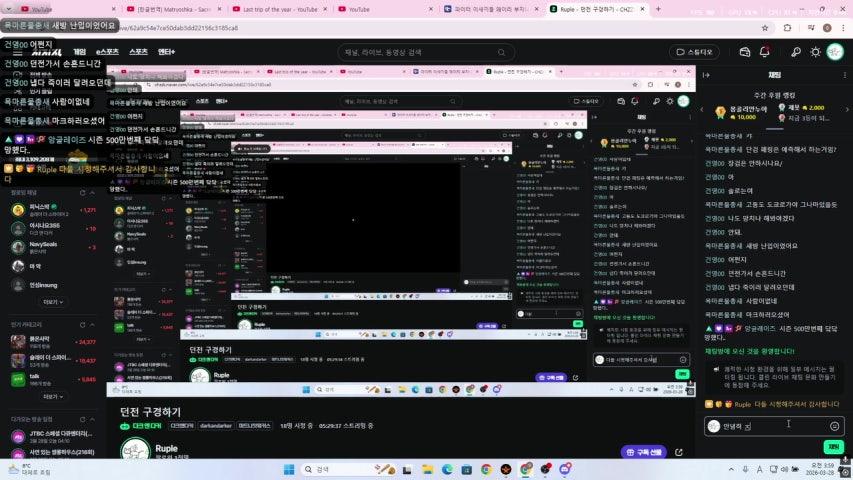Open 아시나요386 followed channel
Viewport: 853px width, 480px height.
pos(53,228)
